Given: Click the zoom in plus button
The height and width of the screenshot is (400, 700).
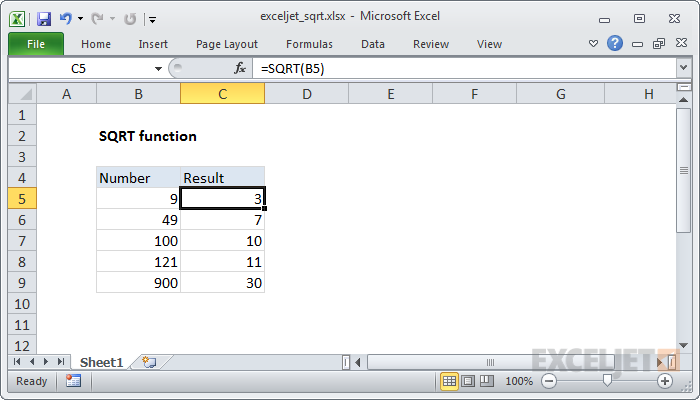Looking at the screenshot, I should tap(665, 381).
